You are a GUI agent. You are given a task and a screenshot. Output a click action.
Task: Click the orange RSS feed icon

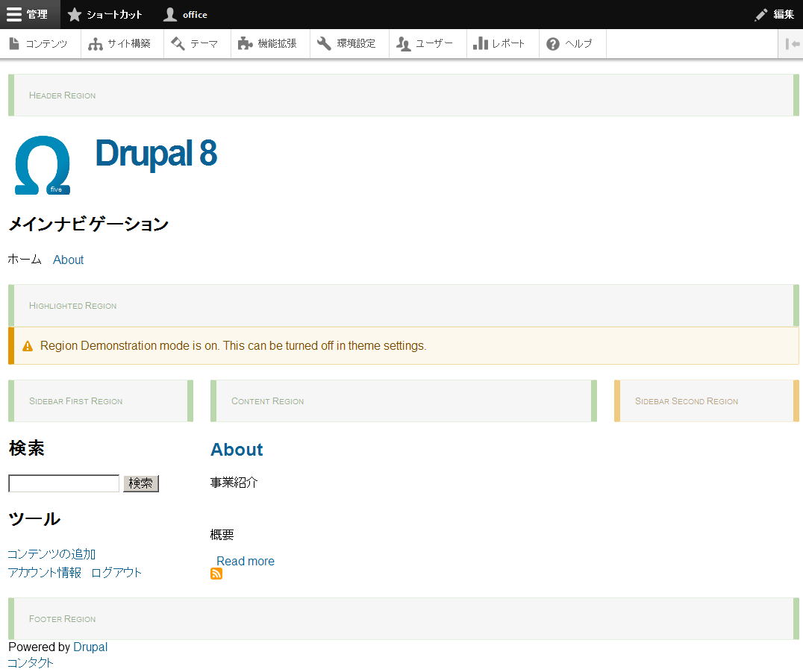(216, 574)
